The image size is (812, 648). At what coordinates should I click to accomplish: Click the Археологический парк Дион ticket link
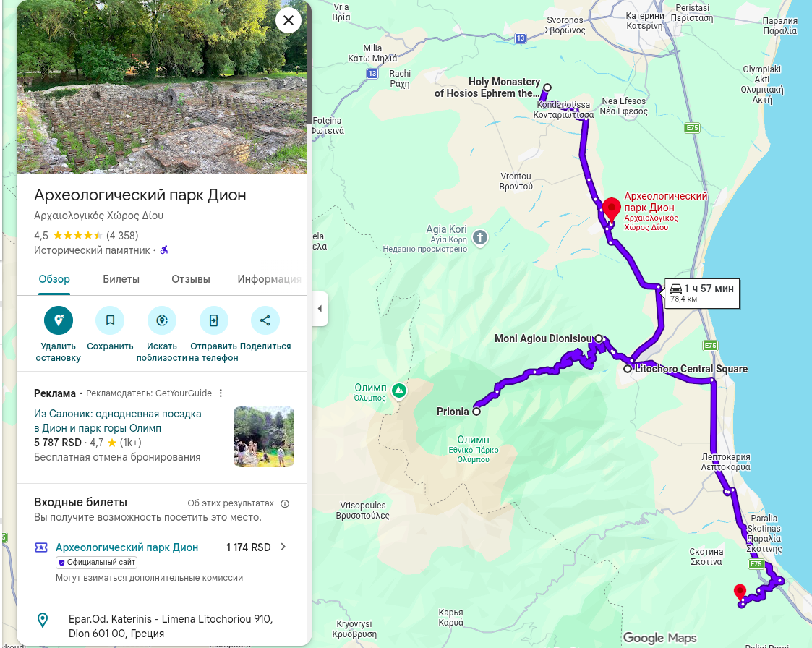pos(127,547)
